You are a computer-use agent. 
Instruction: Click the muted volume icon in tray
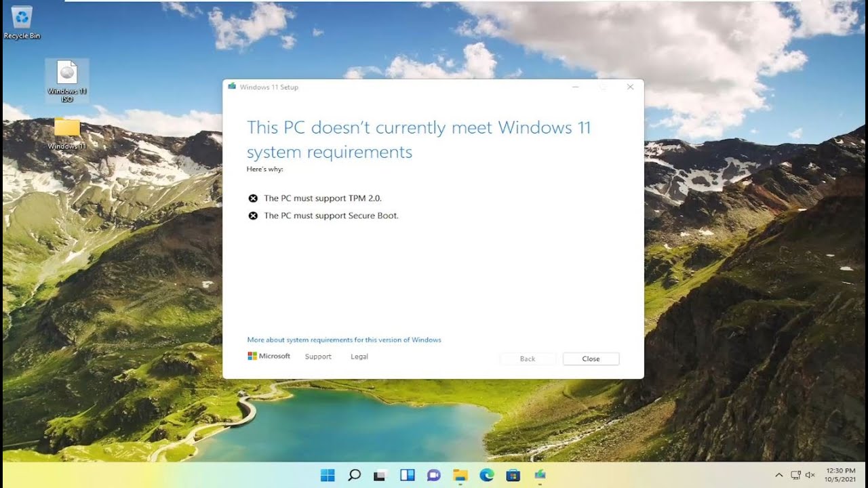810,475
